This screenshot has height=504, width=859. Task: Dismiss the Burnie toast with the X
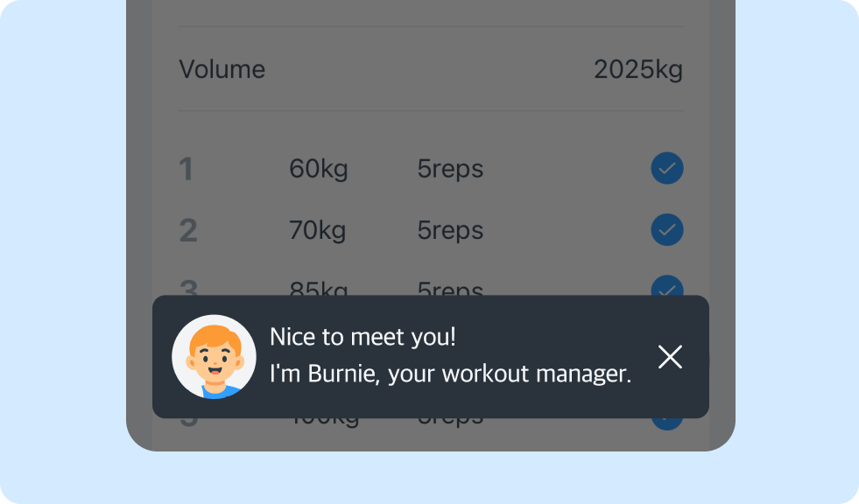tap(670, 357)
